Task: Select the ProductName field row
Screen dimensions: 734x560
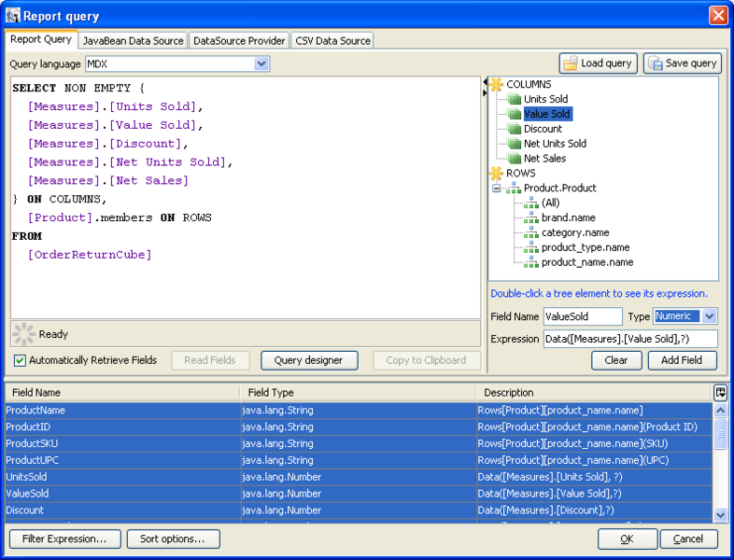Action: click(x=359, y=411)
